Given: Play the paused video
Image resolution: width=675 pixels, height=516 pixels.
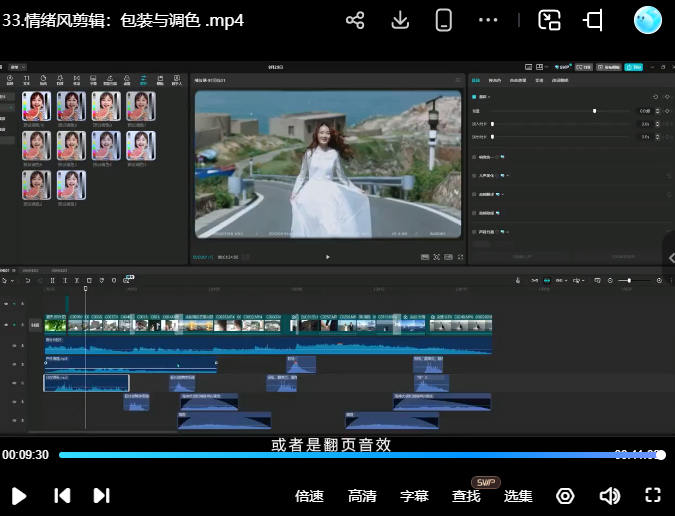Looking at the screenshot, I should click(19, 495).
